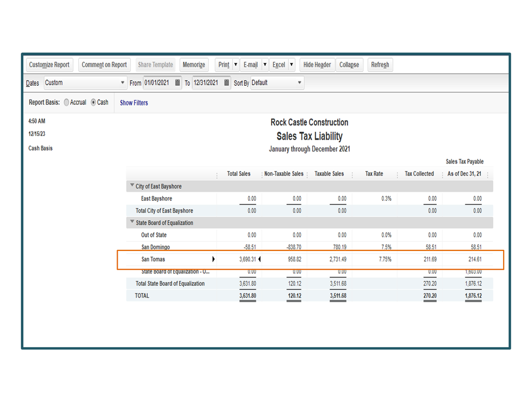Select Accrual report basis

[x=67, y=102]
